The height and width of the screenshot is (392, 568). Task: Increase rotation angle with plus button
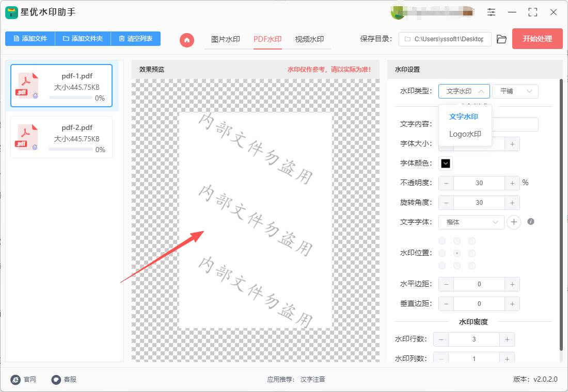[x=512, y=203]
